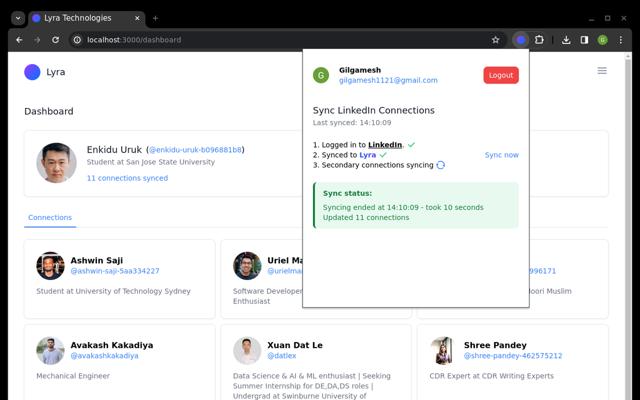
Task: Click 'CDR Expert at CDR Writing Experts' text
Action: (x=492, y=376)
